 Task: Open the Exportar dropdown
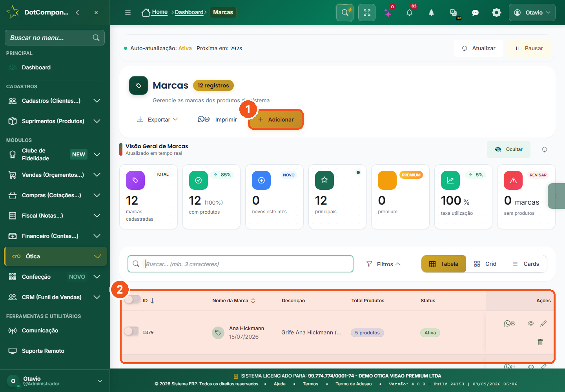(x=157, y=120)
